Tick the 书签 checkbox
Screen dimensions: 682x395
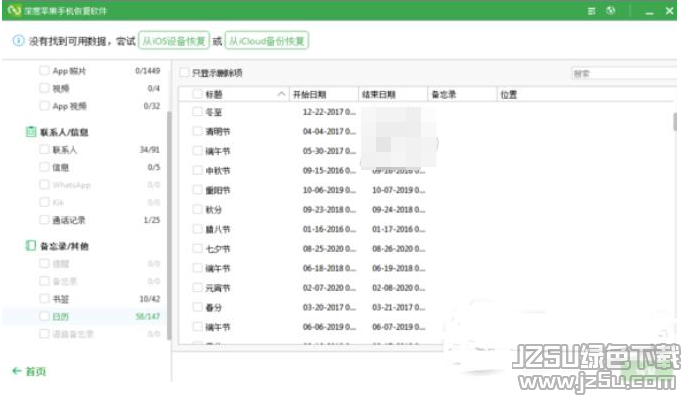[x=44, y=298]
